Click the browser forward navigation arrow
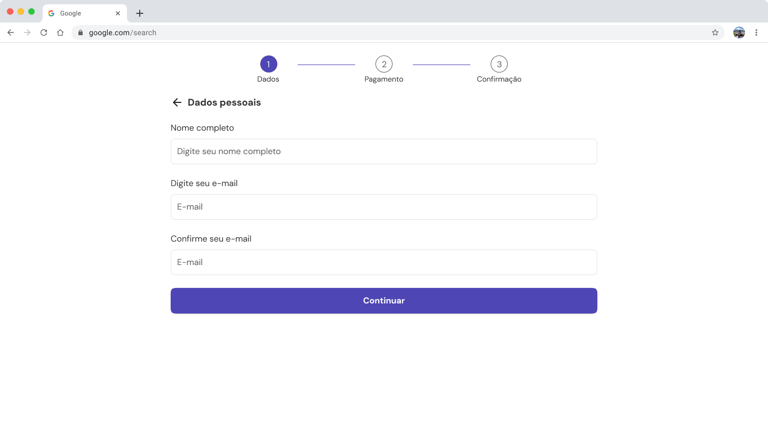This screenshot has width=768, height=433. 27,33
